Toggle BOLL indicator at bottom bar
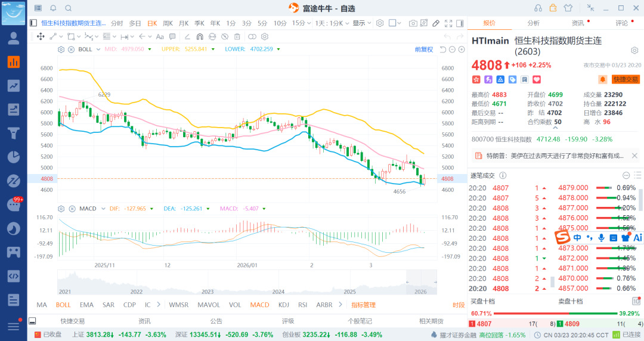 (x=63, y=305)
